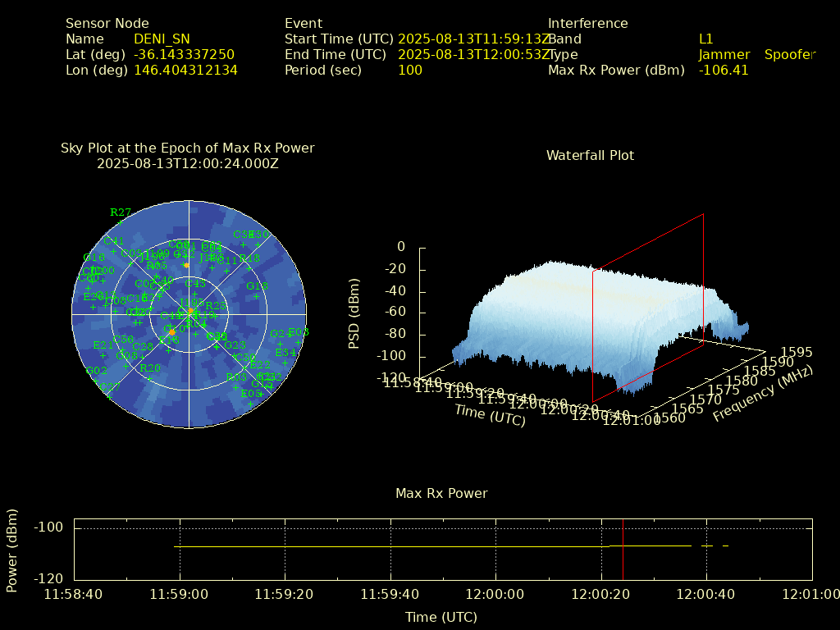Click the E21 satellite cross marker
Image resolution: width=840 pixels, height=630 pixels.
pyautogui.click(x=103, y=355)
